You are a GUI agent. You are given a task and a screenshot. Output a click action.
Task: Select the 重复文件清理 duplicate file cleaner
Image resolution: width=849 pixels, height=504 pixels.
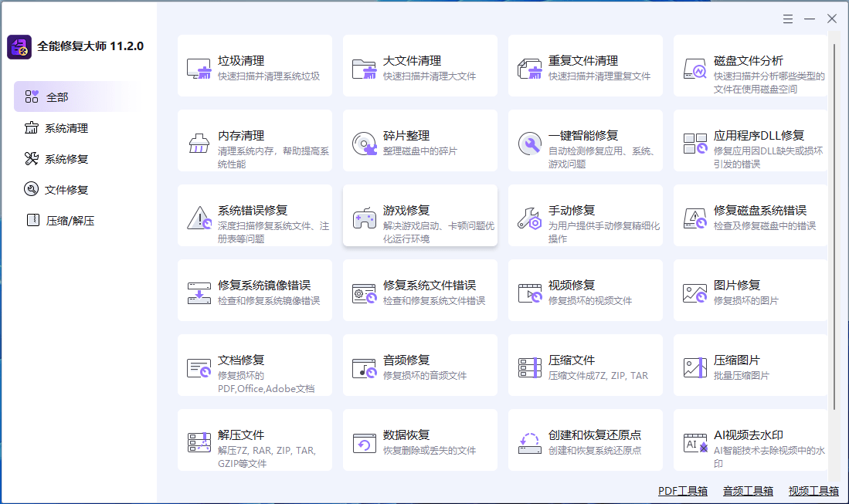[x=585, y=66]
